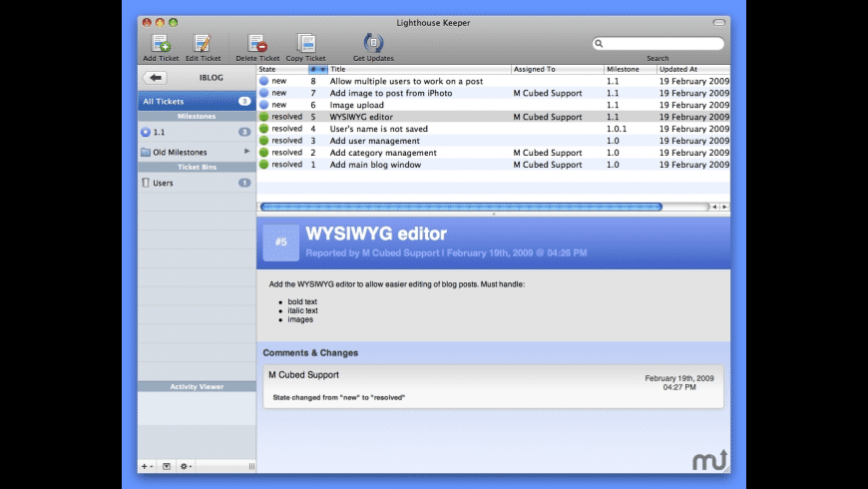Click the plus add button at sidebar bottom
Viewport: 868px width, 489px height.
146,466
